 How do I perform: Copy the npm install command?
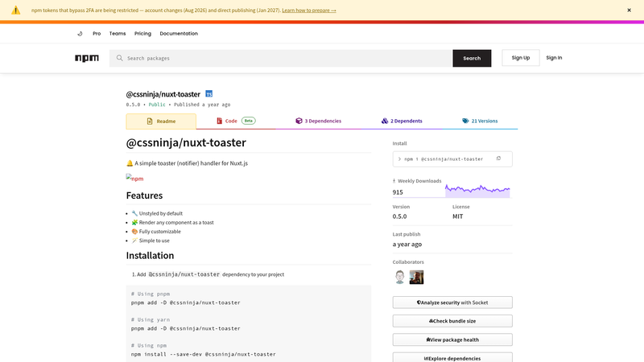pyautogui.click(x=498, y=158)
